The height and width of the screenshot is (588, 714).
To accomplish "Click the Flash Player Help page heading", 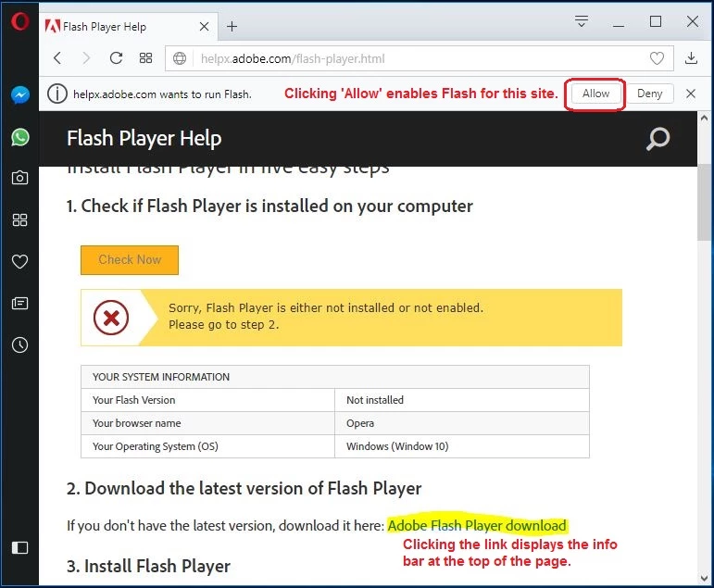I will (144, 139).
